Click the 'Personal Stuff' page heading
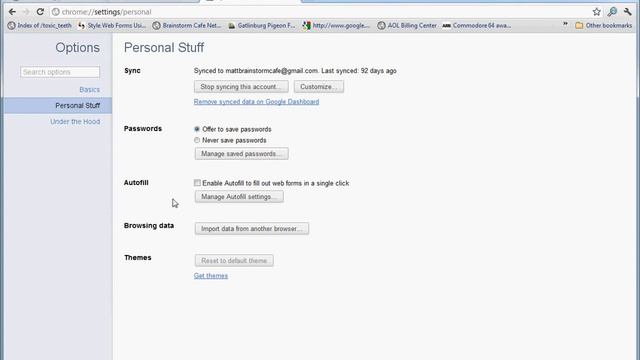This screenshot has height=360, width=640. tap(164, 47)
